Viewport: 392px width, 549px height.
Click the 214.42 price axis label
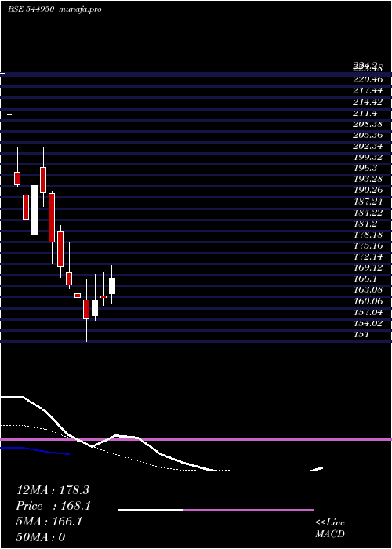click(x=368, y=102)
